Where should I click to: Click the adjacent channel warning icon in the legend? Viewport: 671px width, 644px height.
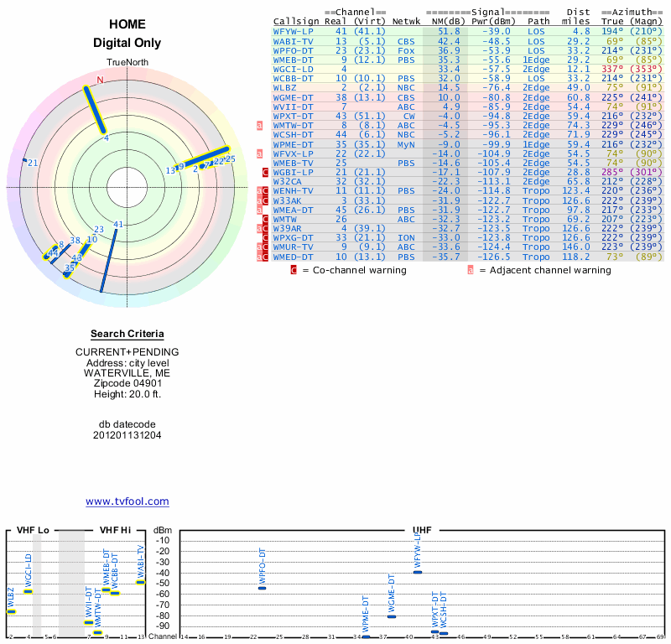pyautogui.click(x=471, y=271)
